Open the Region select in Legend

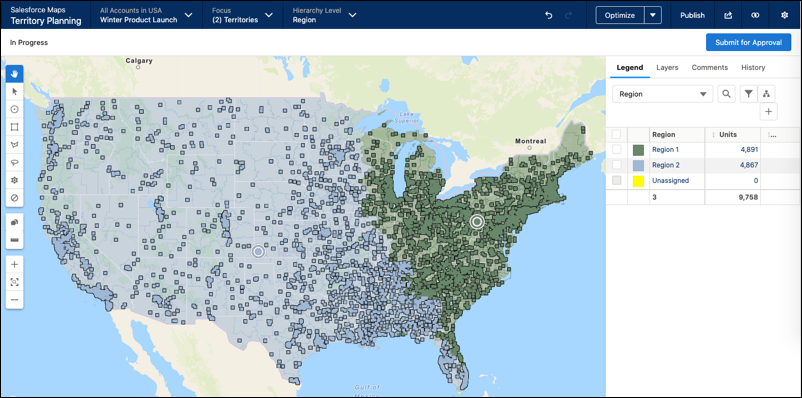tap(662, 94)
